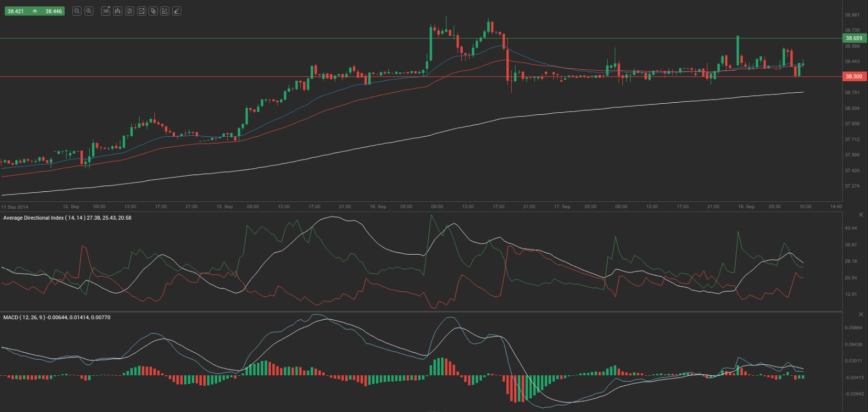Click the green bid price 38.421

coord(16,11)
